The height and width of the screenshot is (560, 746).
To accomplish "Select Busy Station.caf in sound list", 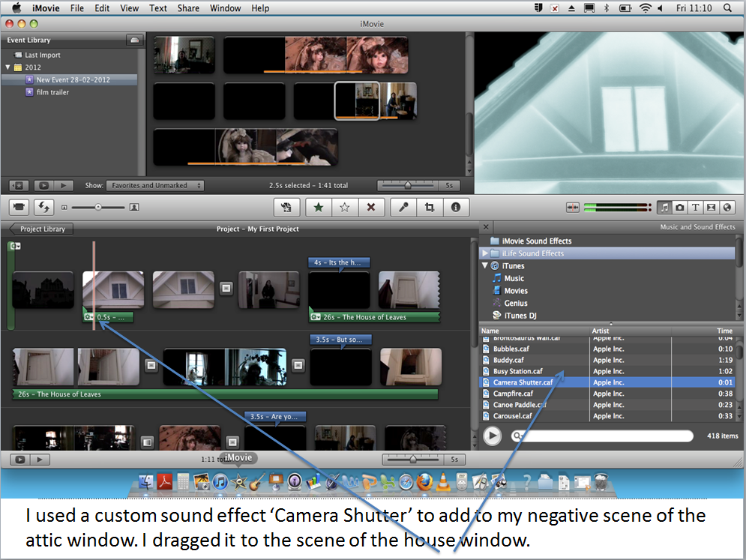I will 607,371.
